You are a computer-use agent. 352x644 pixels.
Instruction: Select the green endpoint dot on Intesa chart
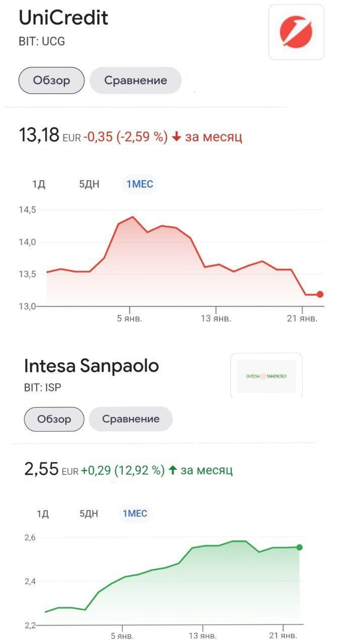point(300,547)
